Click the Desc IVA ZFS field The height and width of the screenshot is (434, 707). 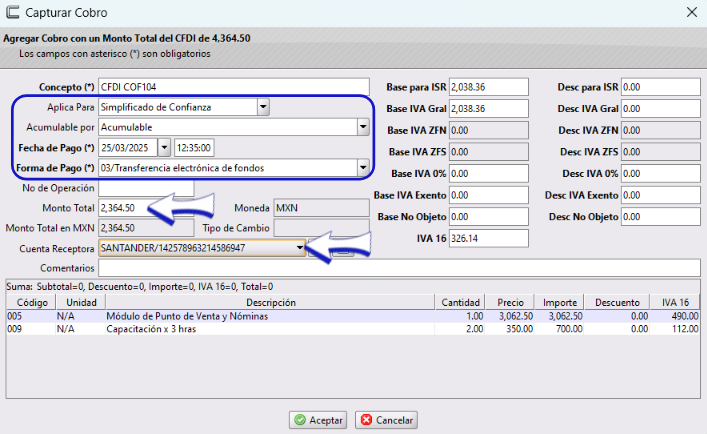661,152
